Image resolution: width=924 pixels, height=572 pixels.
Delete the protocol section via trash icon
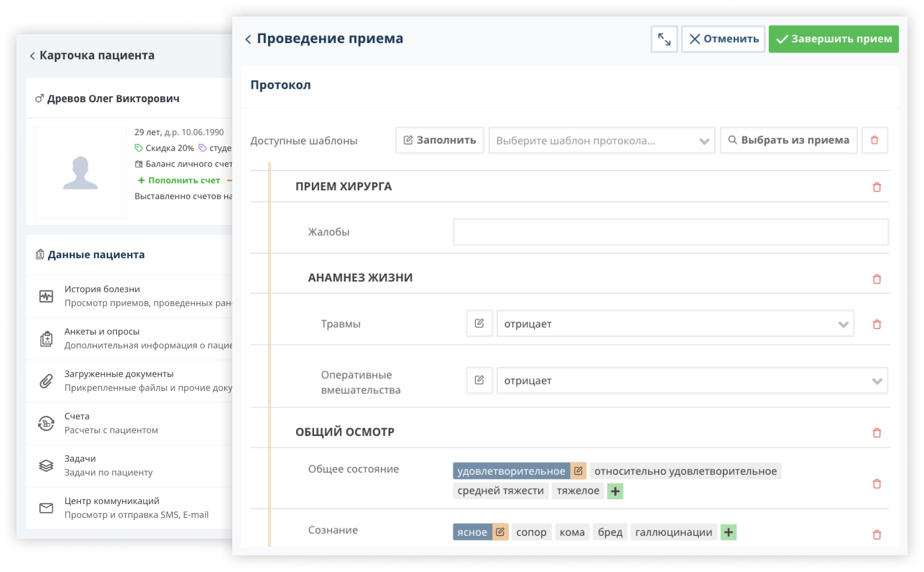coord(875,140)
